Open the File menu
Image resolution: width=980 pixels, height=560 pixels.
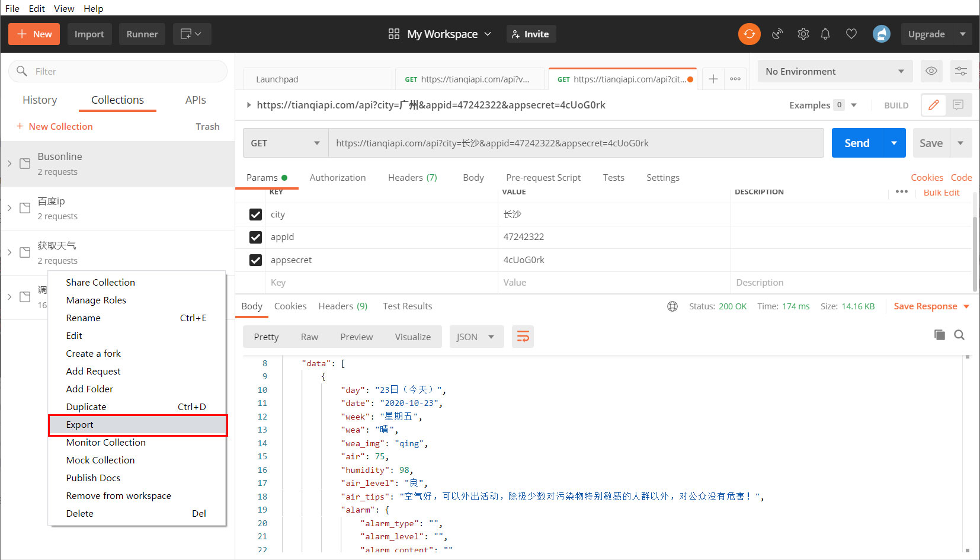[12, 8]
